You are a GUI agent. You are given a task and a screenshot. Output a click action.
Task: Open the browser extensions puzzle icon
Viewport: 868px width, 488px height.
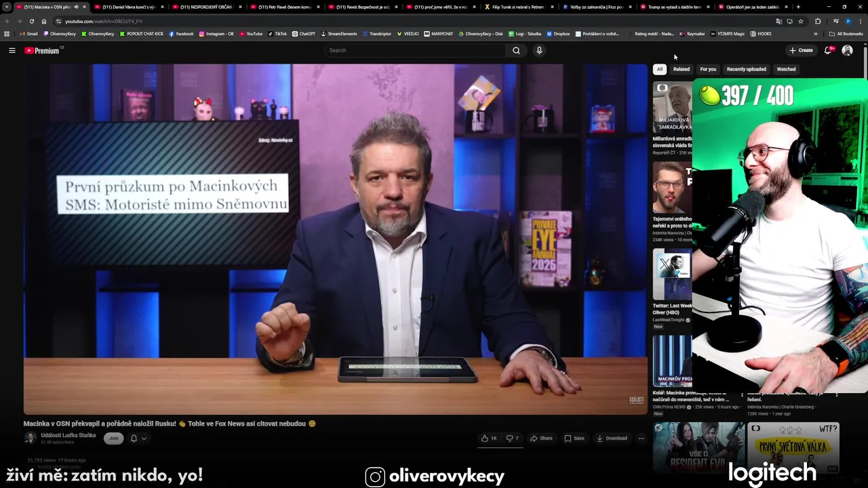818,21
